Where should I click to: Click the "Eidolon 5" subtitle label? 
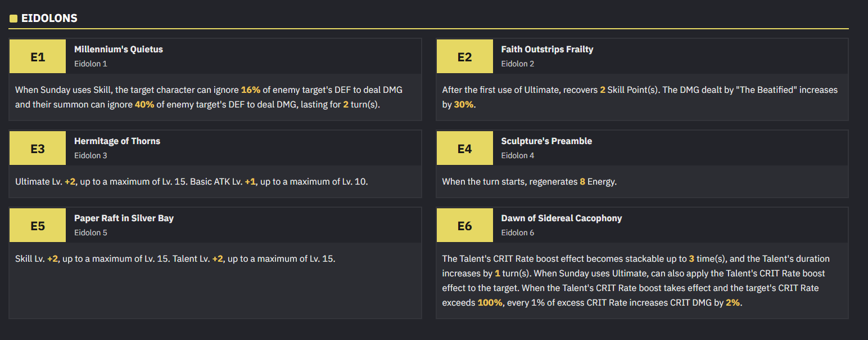(91, 232)
